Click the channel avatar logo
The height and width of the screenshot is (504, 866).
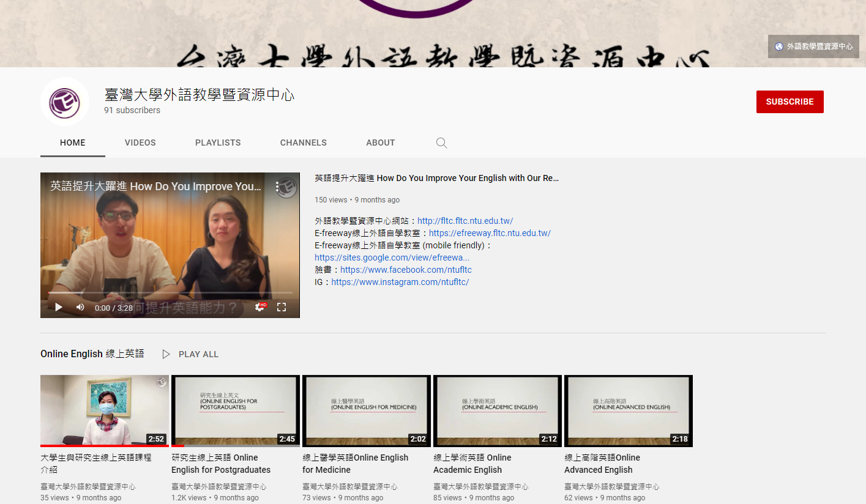point(65,102)
